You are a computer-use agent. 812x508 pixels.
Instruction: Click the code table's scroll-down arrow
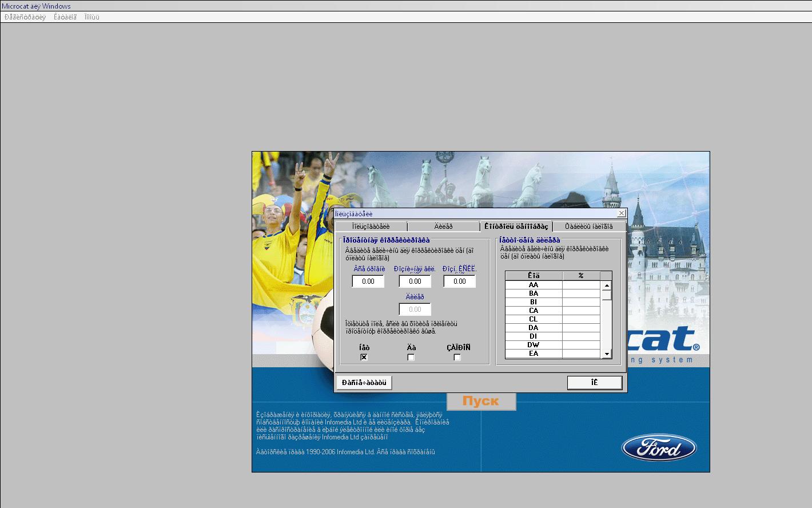pyautogui.click(x=607, y=354)
